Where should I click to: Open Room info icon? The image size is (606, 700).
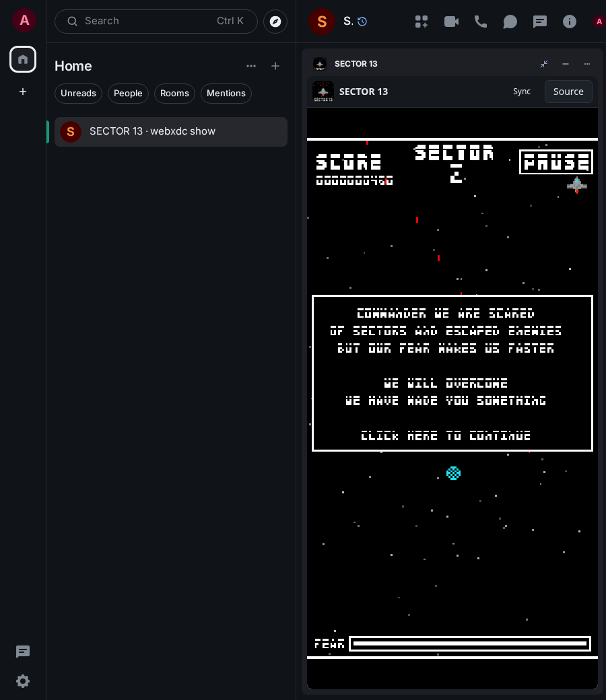[570, 22]
